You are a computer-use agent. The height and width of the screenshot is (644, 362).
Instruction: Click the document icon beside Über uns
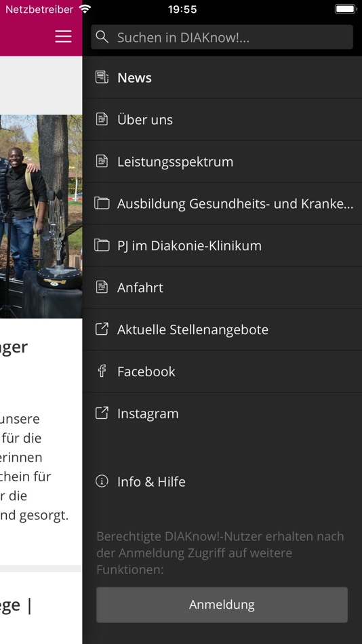[x=102, y=119]
